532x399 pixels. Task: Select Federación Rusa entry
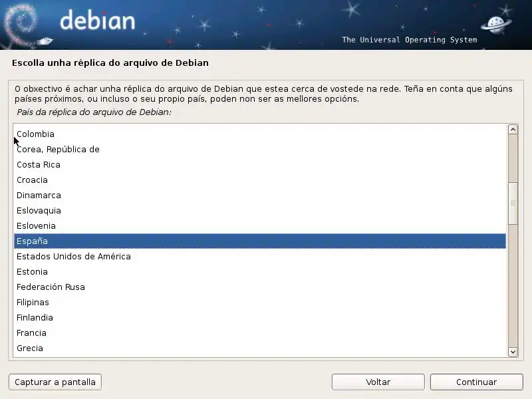[260, 287]
